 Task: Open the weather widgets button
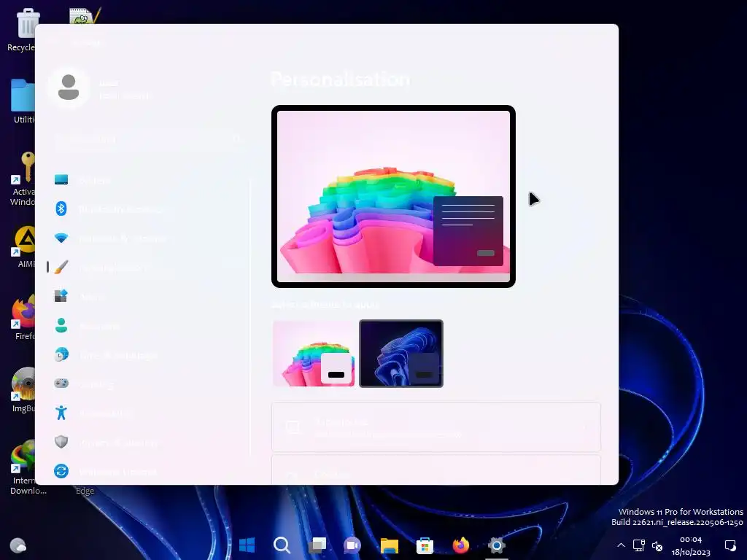point(18,545)
